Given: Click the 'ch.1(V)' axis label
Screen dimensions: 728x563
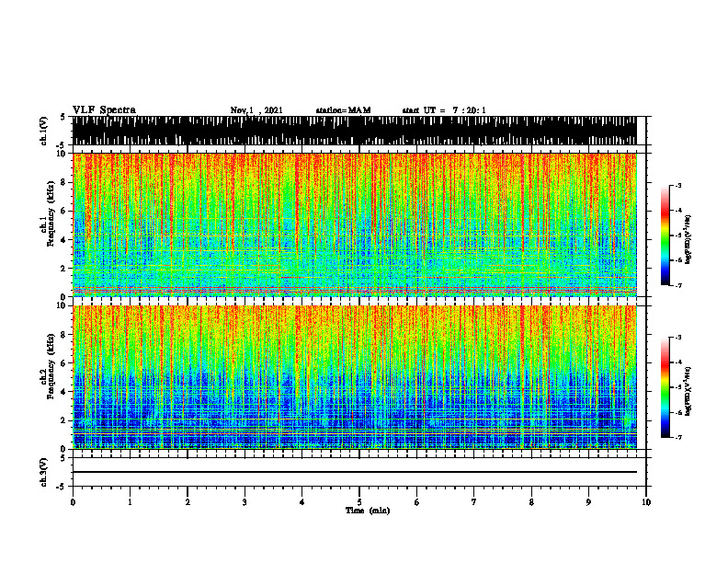Looking at the screenshot, I should click(44, 131).
